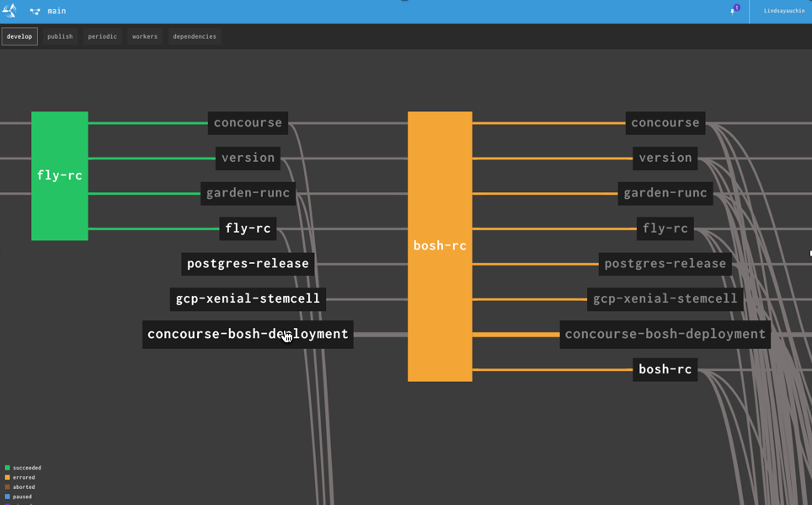Switch to the workers group tab

[144, 36]
